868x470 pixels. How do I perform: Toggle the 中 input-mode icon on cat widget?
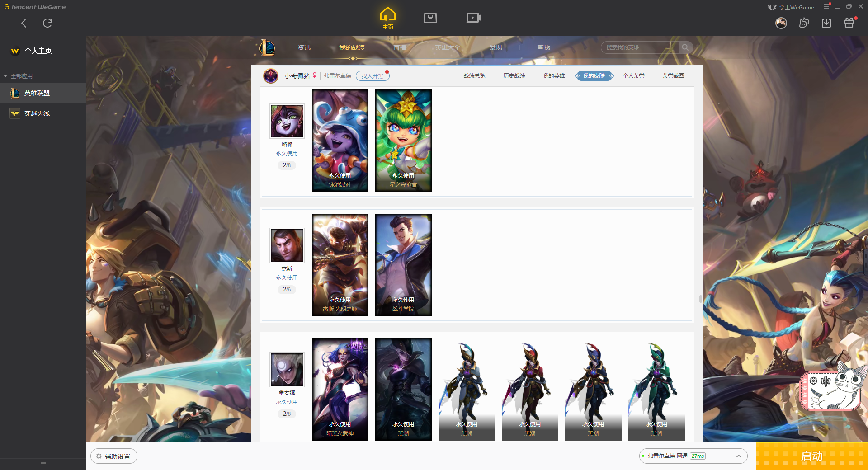pyautogui.click(x=826, y=381)
